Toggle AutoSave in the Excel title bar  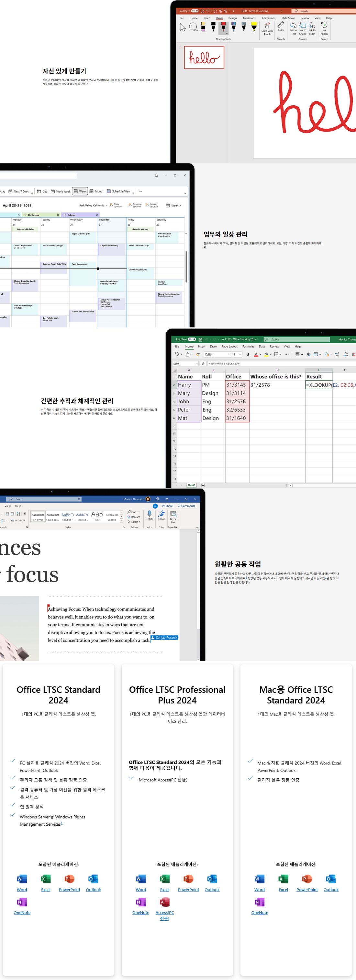[192, 339]
